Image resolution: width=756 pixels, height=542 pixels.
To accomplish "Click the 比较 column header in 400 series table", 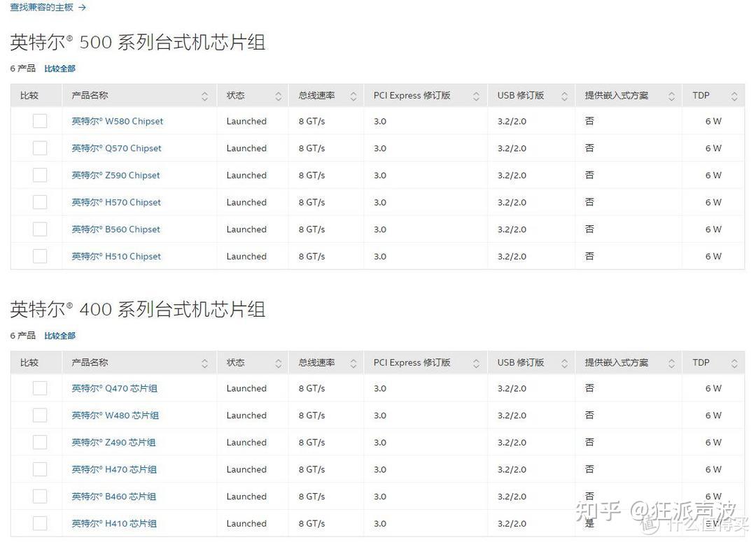I will pyautogui.click(x=29, y=362).
